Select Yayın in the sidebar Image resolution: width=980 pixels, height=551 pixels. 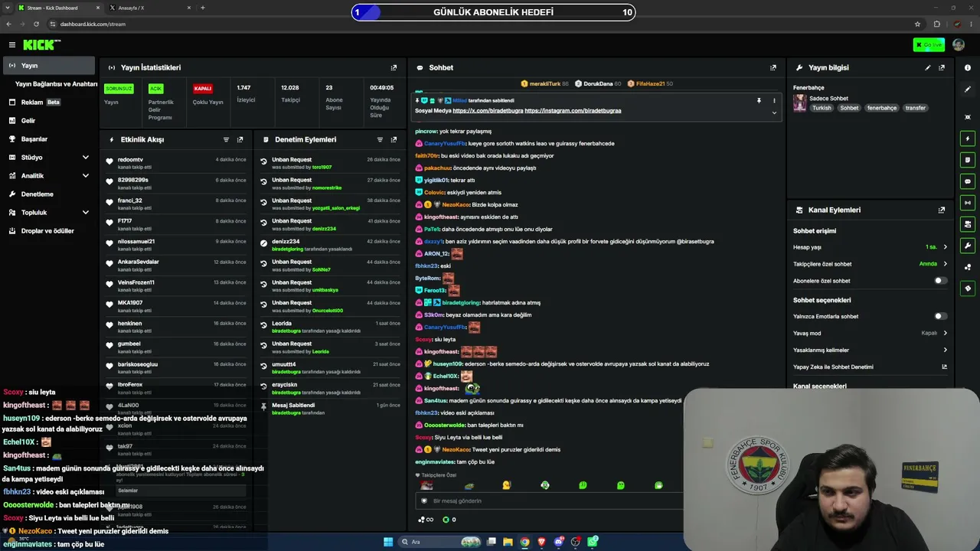[49, 66]
